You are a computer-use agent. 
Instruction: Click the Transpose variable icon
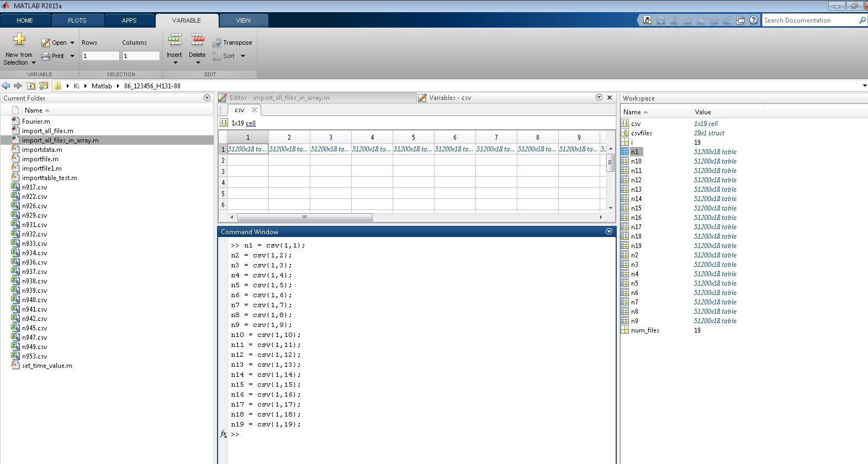pos(217,43)
